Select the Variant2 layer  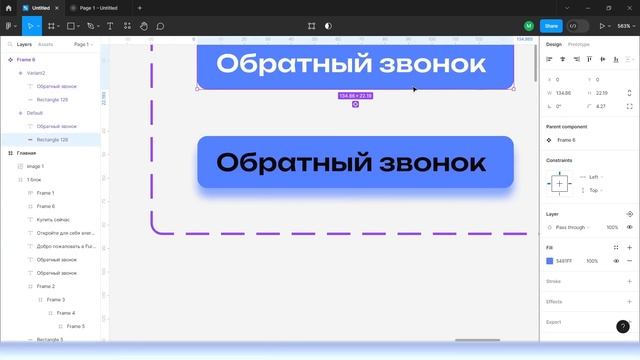pos(36,73)
